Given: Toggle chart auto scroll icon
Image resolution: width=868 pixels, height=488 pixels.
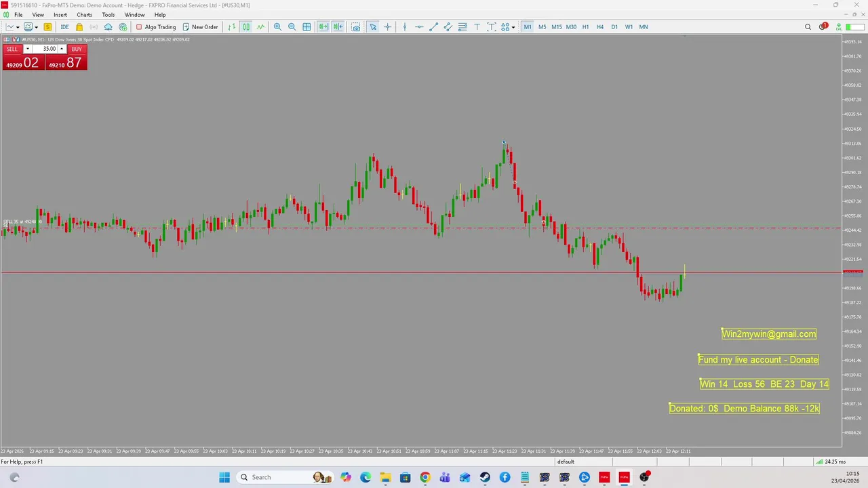Looking at the screenshot, I should point(323,27).
